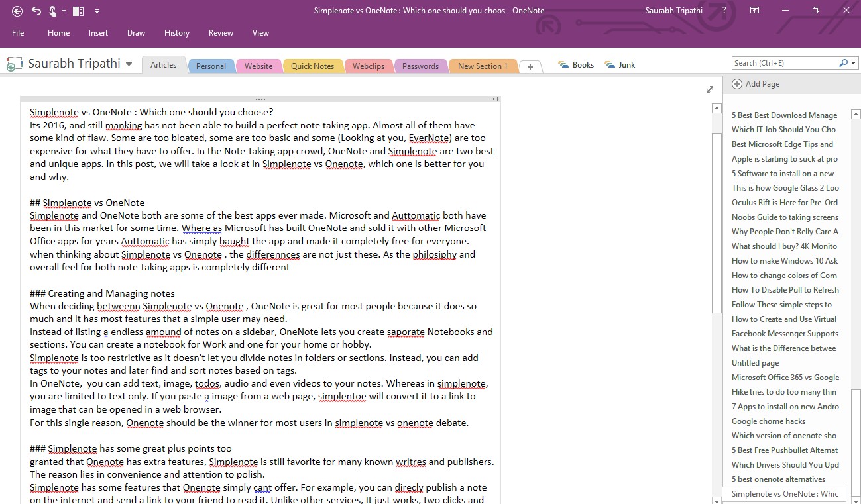This screenshot has width=861, height=504.
Task: Click in the Search (Ctrl+E) field
Action: tap(783, 63)
